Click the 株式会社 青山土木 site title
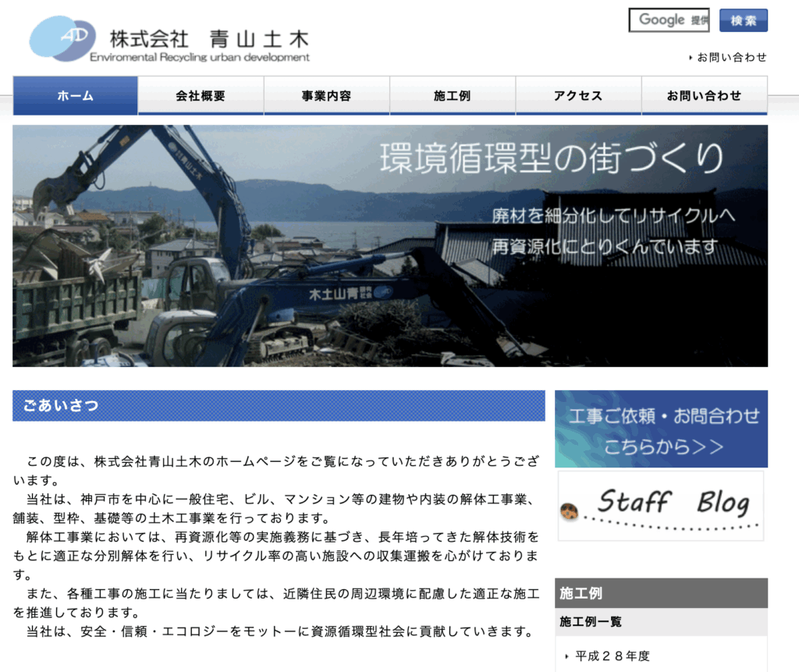The width and height of the screenshot is (799, 672). point(209,39)
